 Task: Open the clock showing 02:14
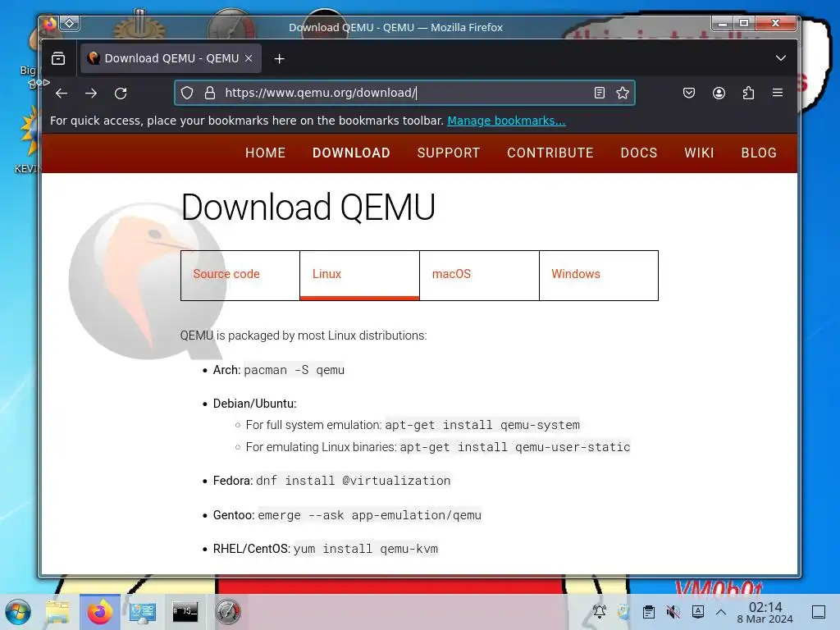765,612
